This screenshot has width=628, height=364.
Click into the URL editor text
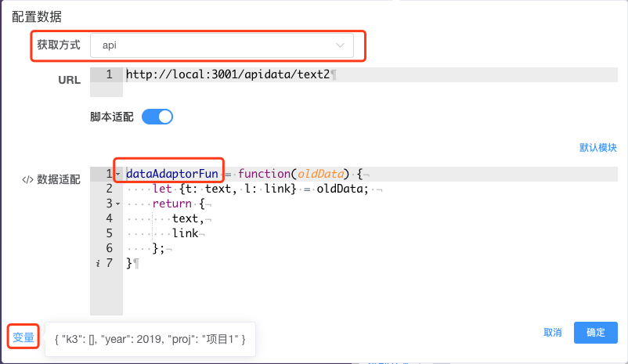[227, 75]
